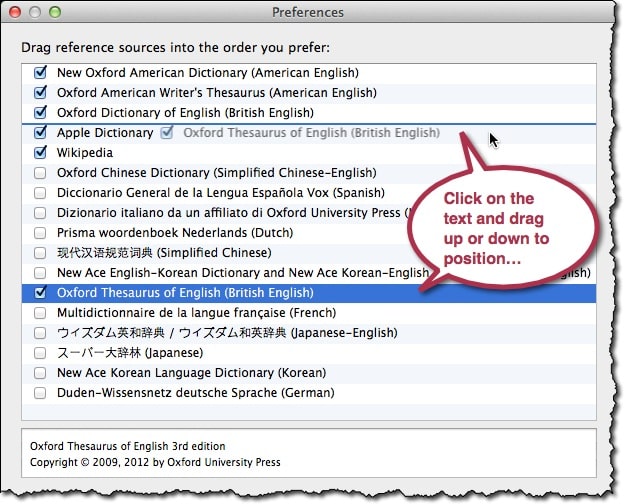Uncheck the Wikipedia checkbox
This screenshot has height=504, width=624.
click(40, 152)
